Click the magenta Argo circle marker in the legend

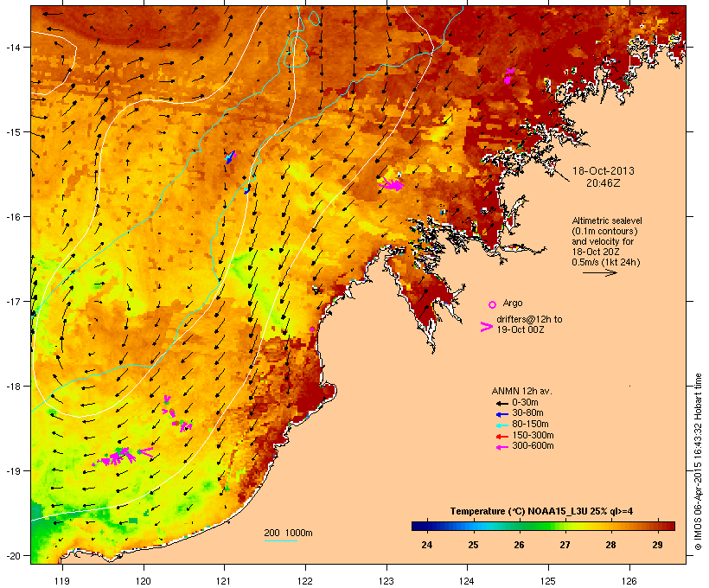[492, 304]
